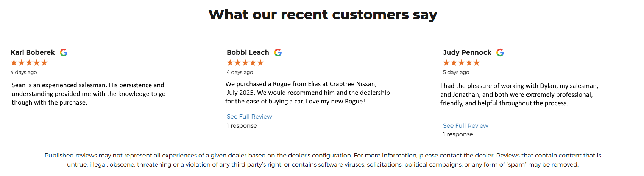The image size is (644, 176).
Task: Open See Full Review for Judy Pennock
Action: click(465, 126)
